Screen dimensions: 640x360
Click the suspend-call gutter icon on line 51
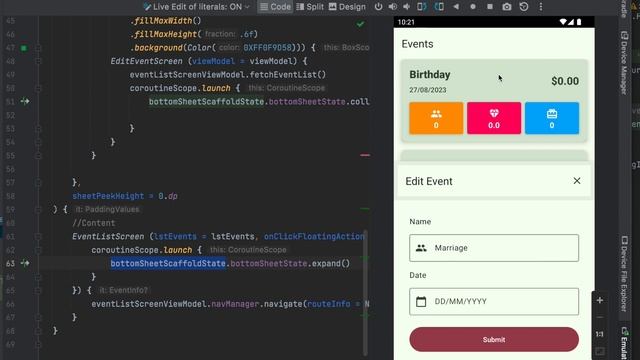tap(25, 101)
